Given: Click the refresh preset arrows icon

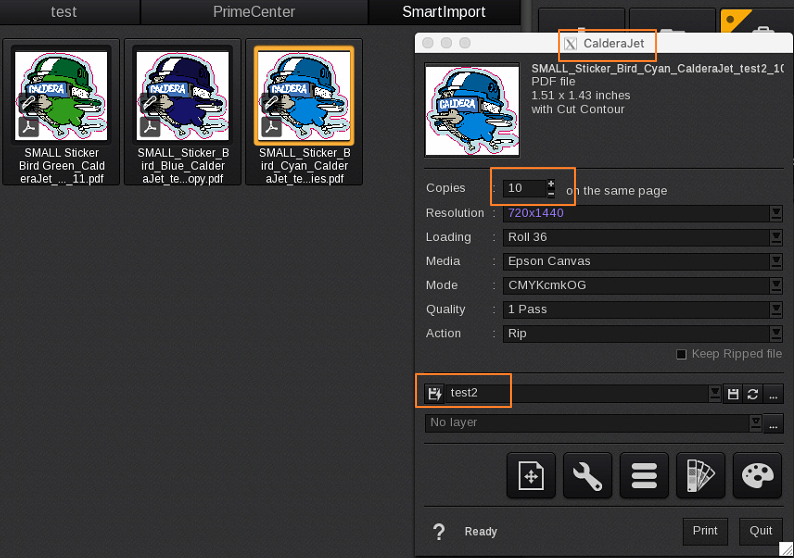Looking at the screenshot, I should [753, 394].
